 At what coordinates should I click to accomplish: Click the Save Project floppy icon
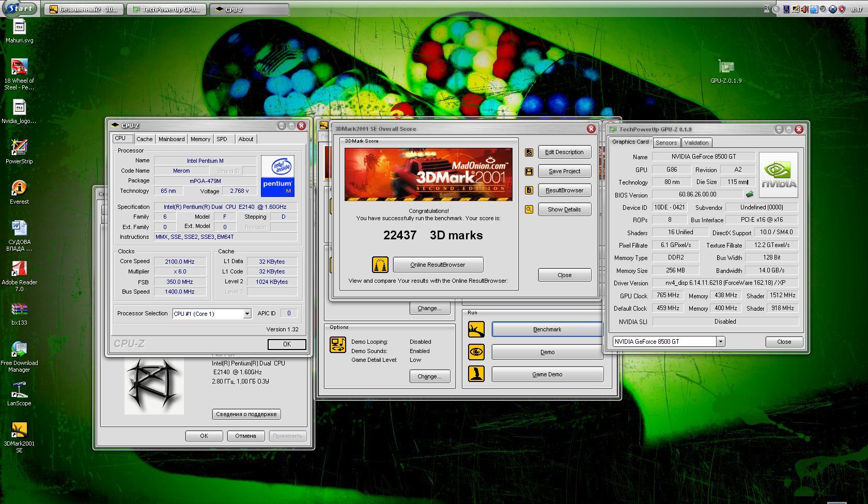pos(529,171)
